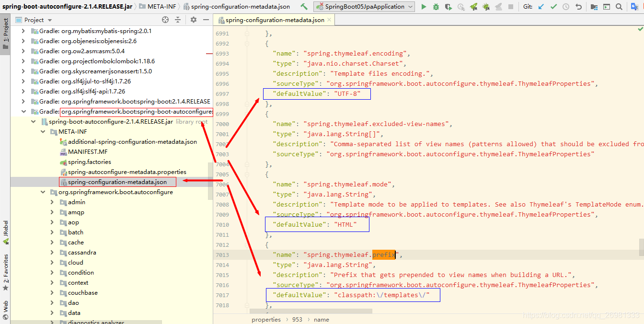The width and height of the screenshot is (644, 324).
Task: Hide the Project tool window
Action: [206, 20]
